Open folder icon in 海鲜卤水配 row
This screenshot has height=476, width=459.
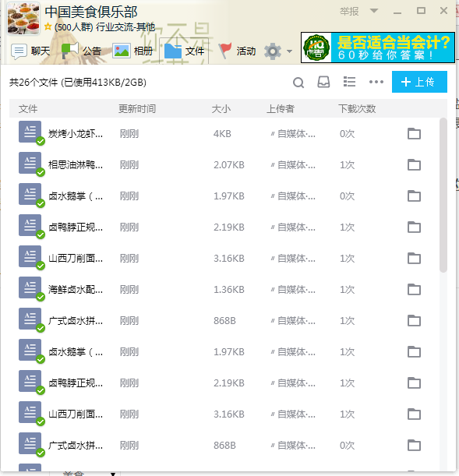(x=414, y=289)
